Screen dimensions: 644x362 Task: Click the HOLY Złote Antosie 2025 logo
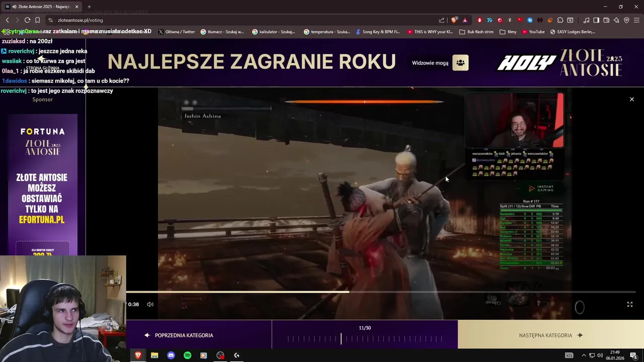pos(559,63)
